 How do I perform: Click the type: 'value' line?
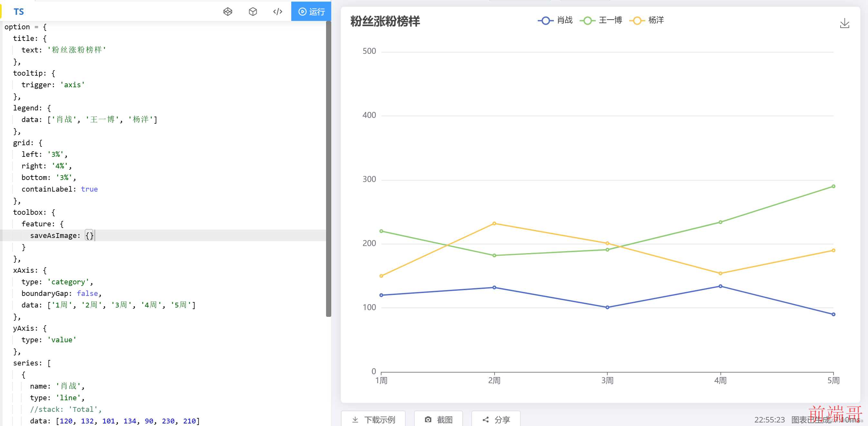[49, 340]
